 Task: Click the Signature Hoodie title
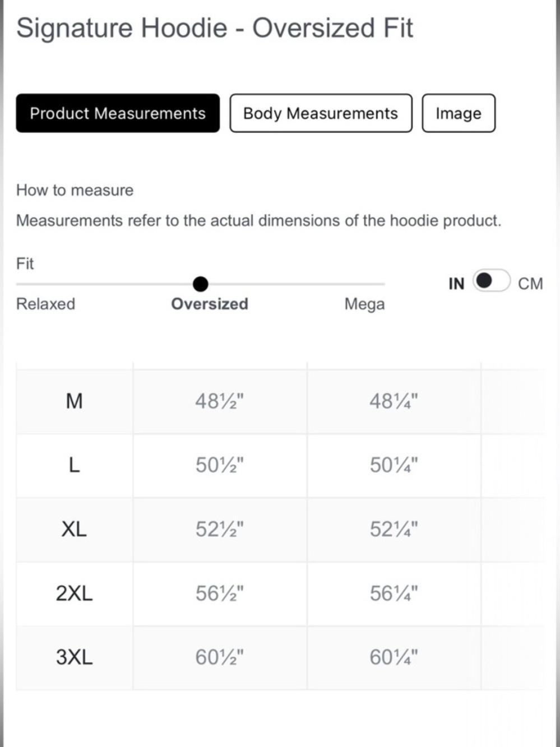click(215, 28)
